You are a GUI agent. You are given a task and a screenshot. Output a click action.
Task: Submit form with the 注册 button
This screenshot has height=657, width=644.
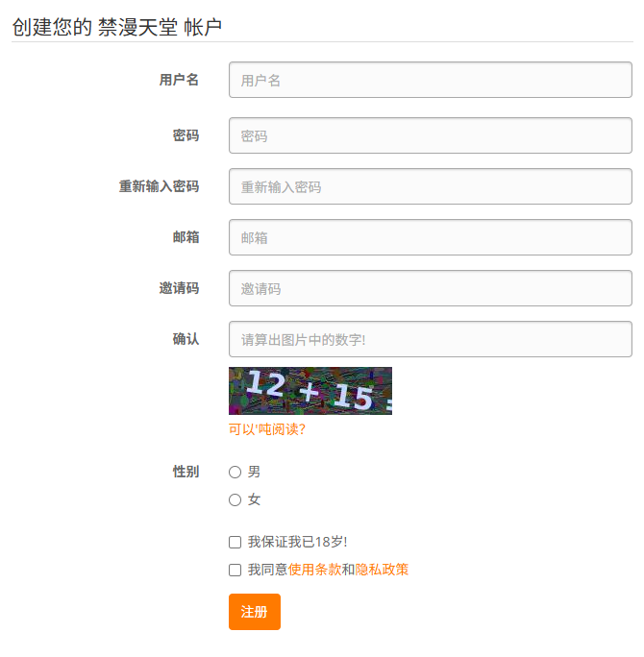(255, 612)
